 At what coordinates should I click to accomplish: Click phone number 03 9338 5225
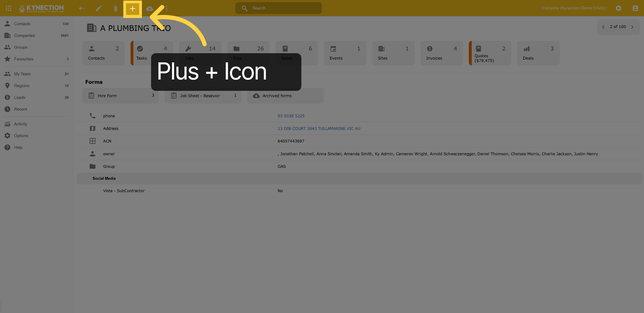[x=291, y=116]
